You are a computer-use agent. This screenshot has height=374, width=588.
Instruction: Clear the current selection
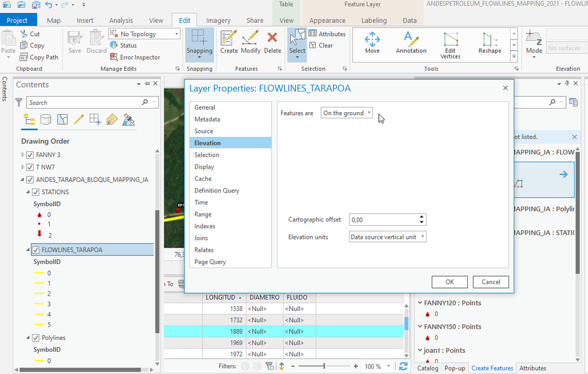point(321,45)
